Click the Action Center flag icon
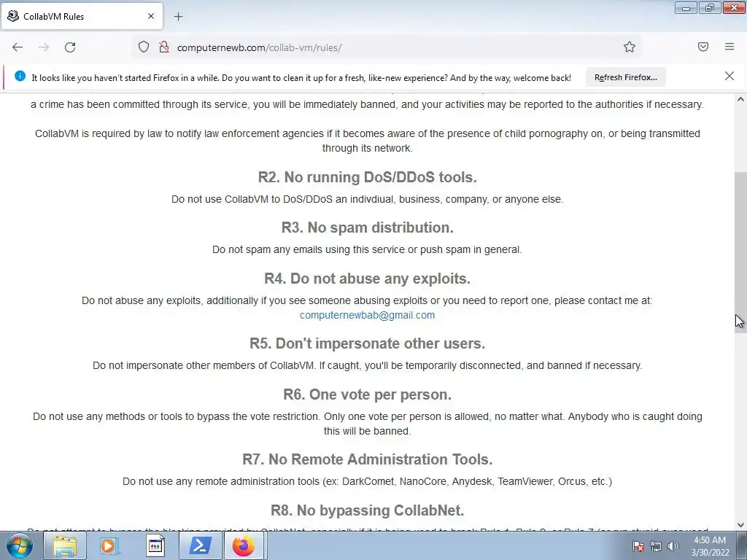The height and width of the screenshot is (560, 747). [638, 547]
